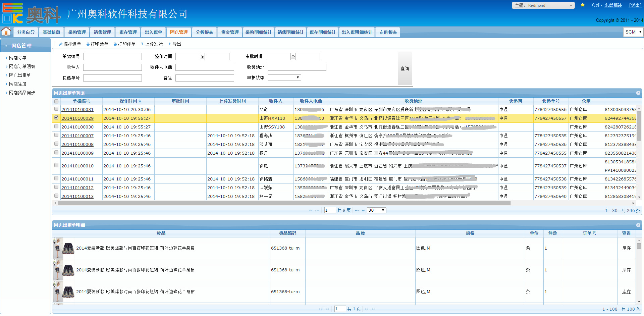Collapse the 网店出库单列表 panel
Image resolution: width=644 pixels, height=316 pixels.
click(638, 93)
